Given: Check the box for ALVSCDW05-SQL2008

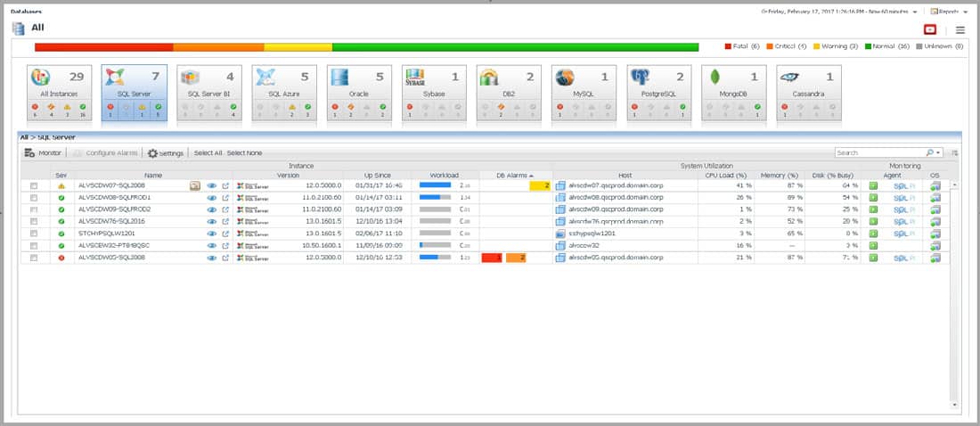Looking at the screenshot, I should click(x=35, y=258).
